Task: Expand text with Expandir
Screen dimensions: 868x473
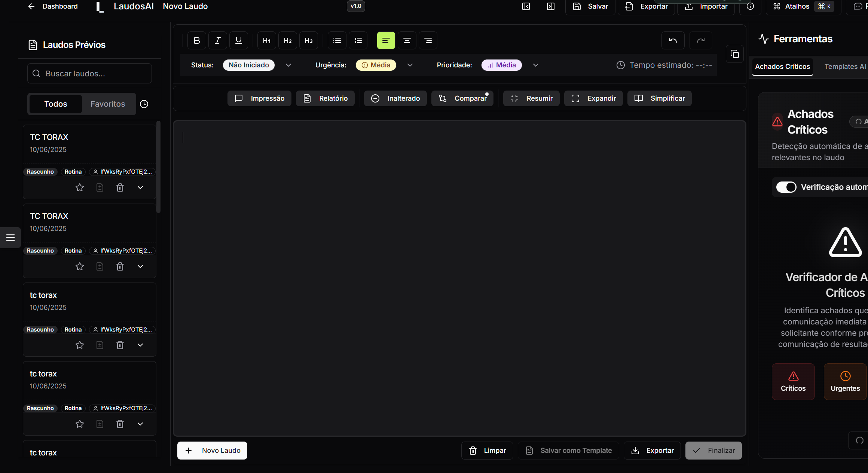Action: point(593,98)
